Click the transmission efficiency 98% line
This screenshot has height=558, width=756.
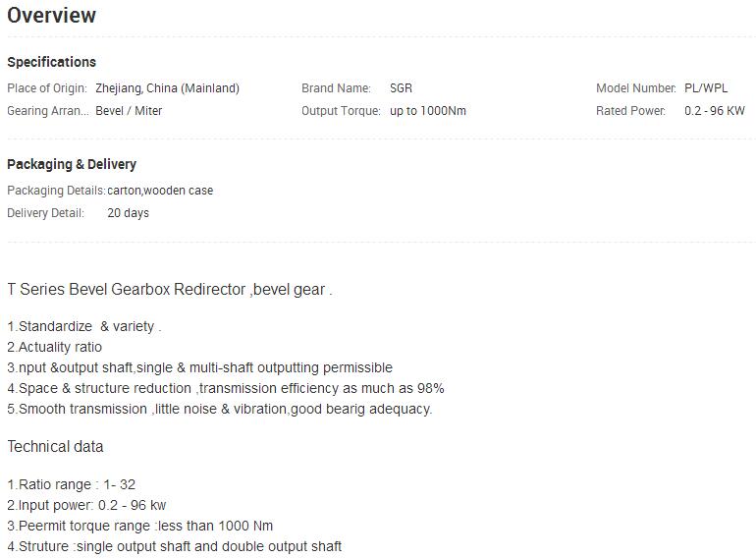pos(226,388)
